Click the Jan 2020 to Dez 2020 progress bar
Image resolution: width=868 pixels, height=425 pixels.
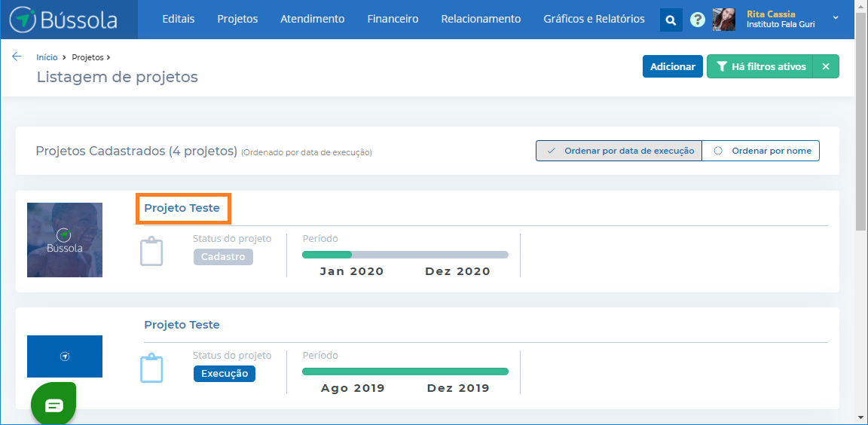(x=405, y=255)
